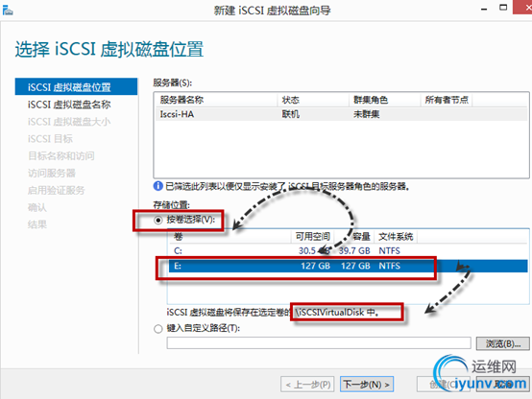The width and height of the screenshot is (532, 399).
Task: Open the 结果 wizard step
Action: 37,224
